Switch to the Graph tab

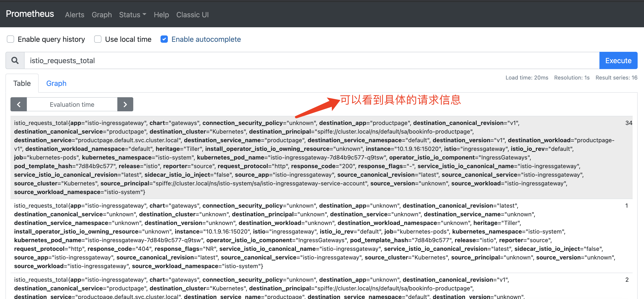pyautogui.click(x=56, y=83)
